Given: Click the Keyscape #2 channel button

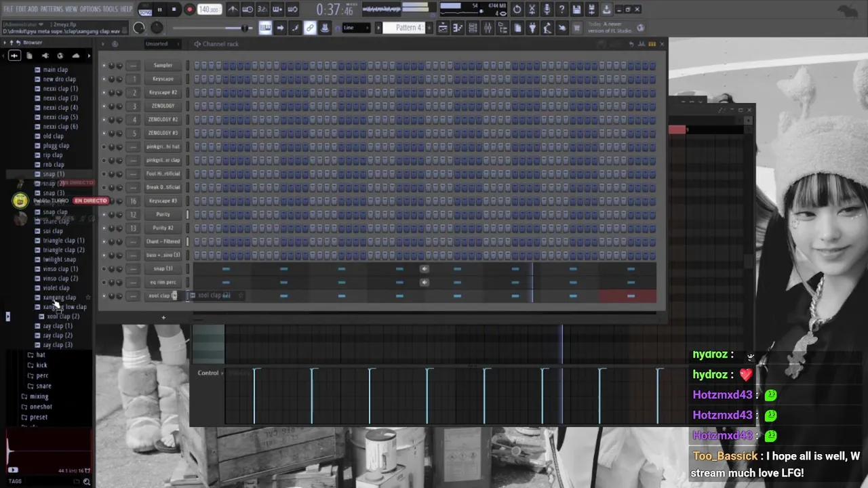Looking at the screenshot, I should (163, 92).
